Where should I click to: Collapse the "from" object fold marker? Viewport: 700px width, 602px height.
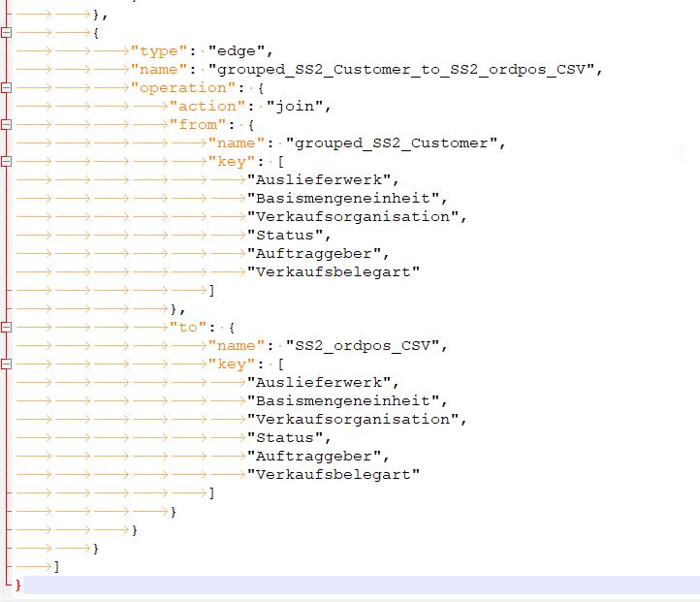[x=6, y=124]
